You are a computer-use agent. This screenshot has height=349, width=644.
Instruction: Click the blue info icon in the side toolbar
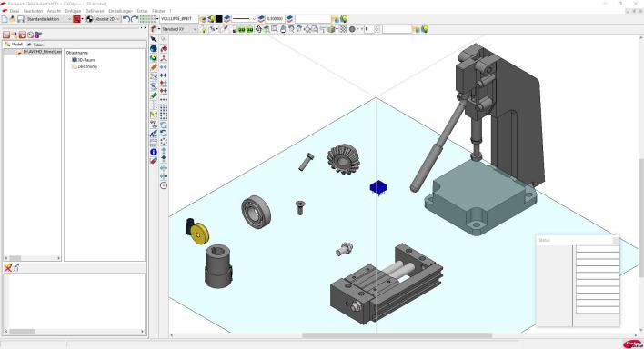pyautogui.click(x=154, y=152)
